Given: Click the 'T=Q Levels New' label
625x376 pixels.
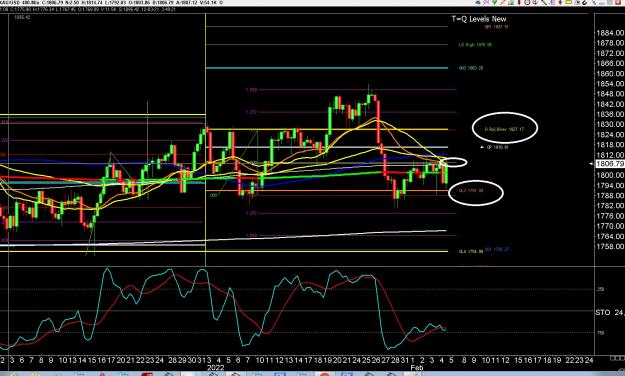Looking at the screenshot, I should coord(479,19).
